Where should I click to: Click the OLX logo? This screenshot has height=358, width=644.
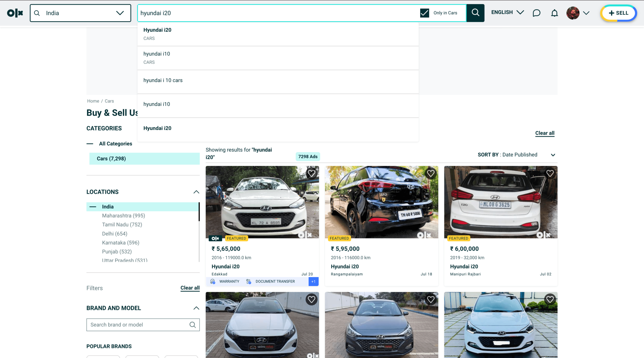click(x=15, y=13)
